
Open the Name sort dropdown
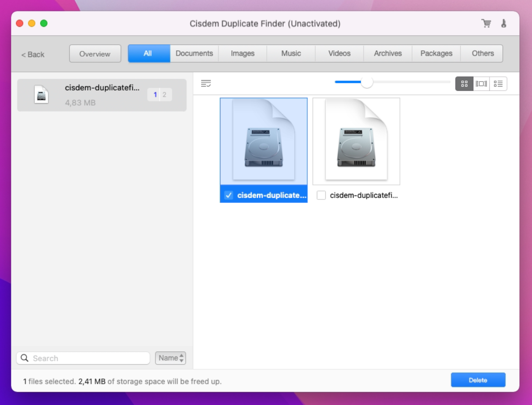(x=170, y=358)
